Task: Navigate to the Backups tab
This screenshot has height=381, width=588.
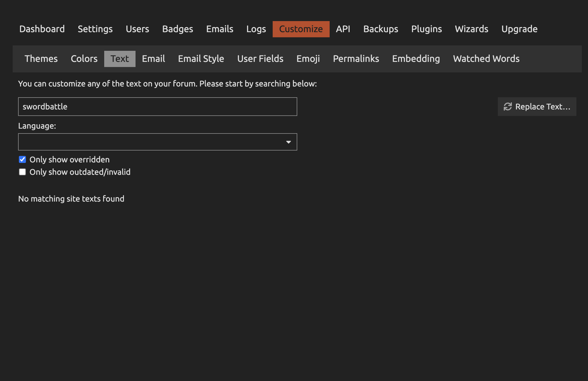Action: pyautogui.click(x=381, y=29)
